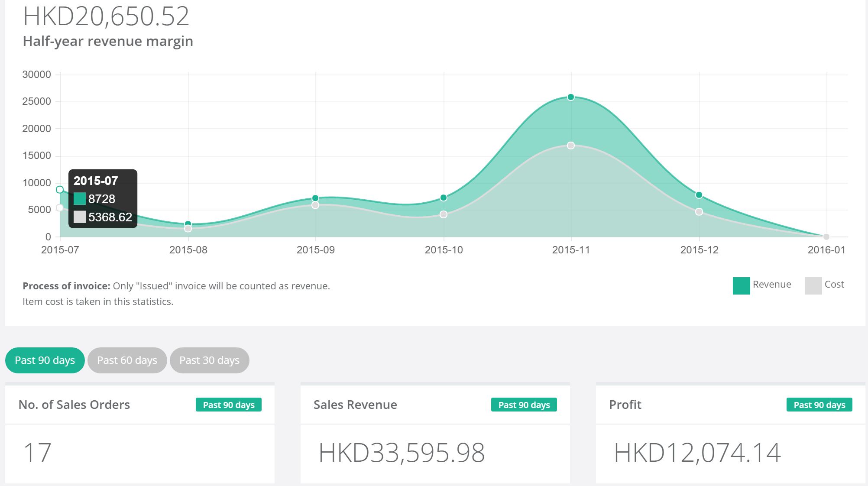Click the HKD33,595.98 revenue value
The image size is (868, 486).
pos(402,453)
